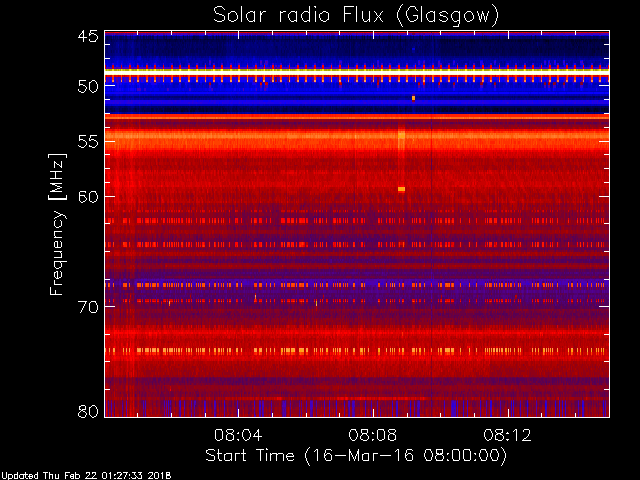Click the 70 frequency axis label
Screen dimensions: 640x480
[88, 307]
